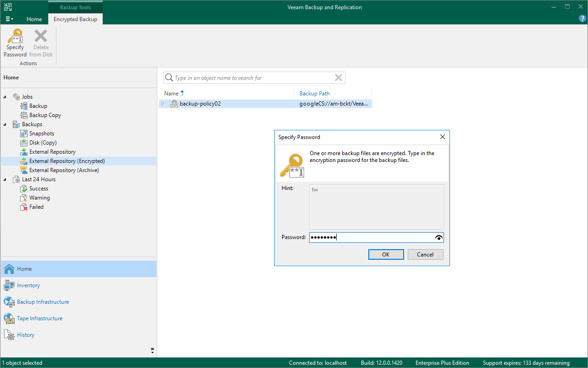Click Build: 12.0.0.1420 in status bar
The width and height of the screenshot is (588, 368).
pos(382,363)
